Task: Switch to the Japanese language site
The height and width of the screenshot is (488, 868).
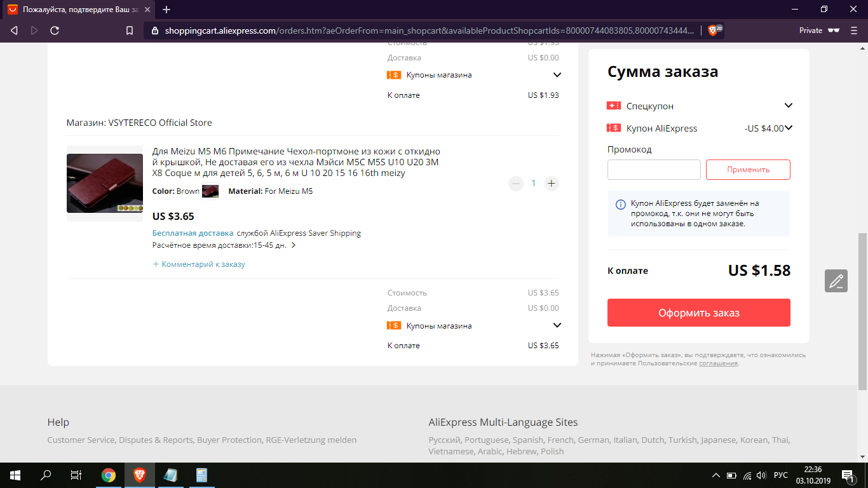Action: 718,440
